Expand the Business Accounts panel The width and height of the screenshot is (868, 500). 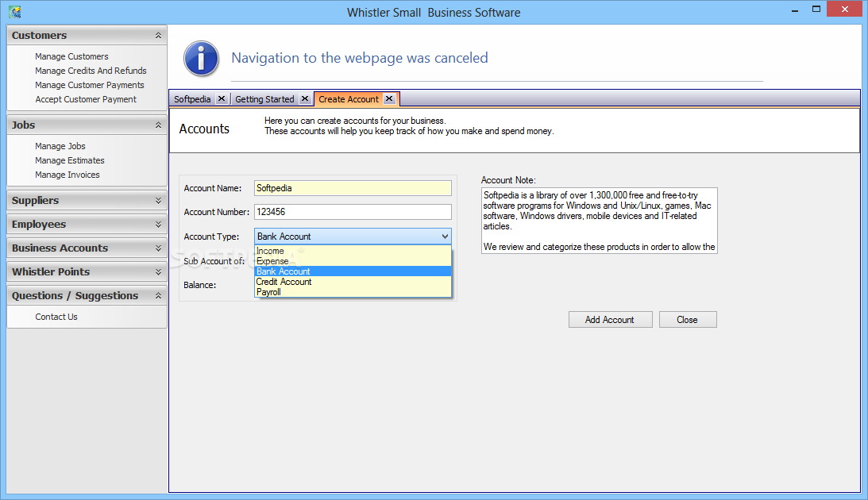tap(158, 248)
